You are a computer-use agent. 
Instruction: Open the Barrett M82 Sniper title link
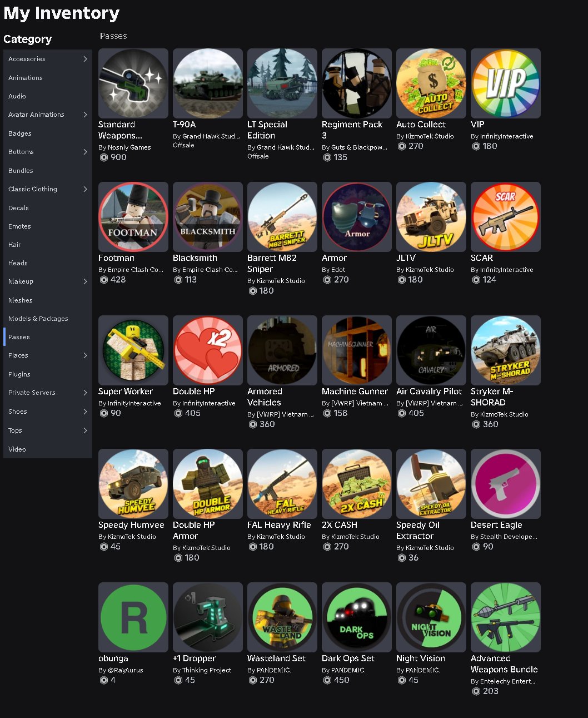[272, 264]
